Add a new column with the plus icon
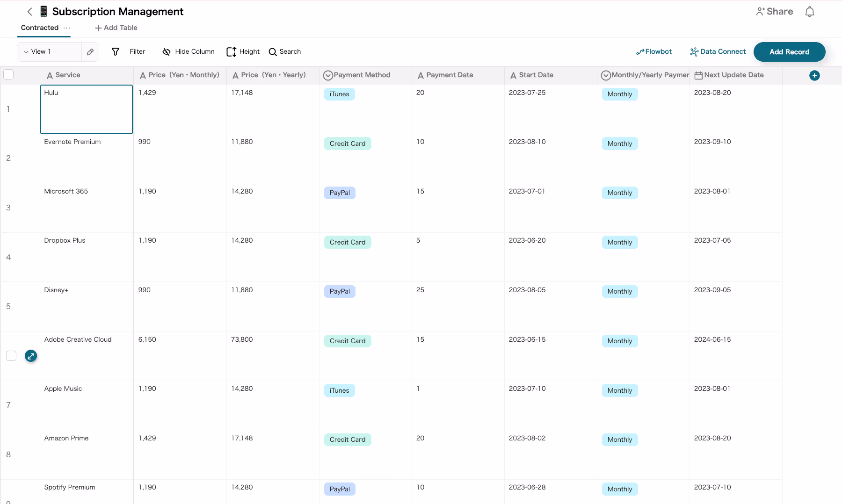The height and width of the screenshot is (504, 842). [814, 75]
